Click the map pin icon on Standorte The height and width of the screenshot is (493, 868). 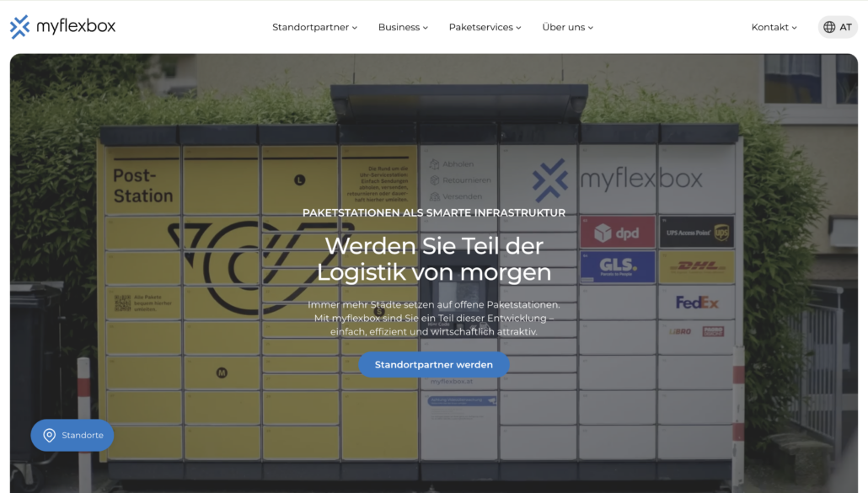click(x=50, y=435)
